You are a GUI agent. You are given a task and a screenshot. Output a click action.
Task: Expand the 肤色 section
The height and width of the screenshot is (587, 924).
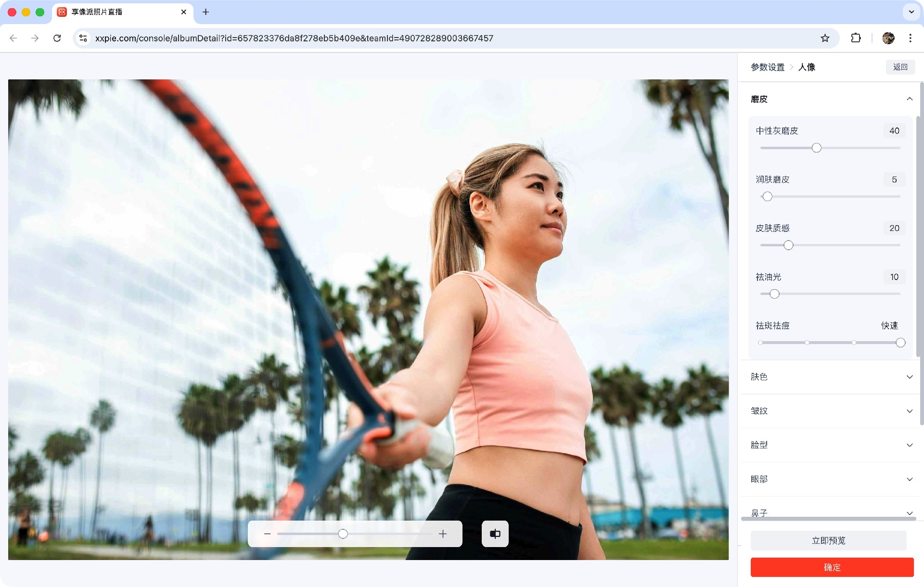830,377
